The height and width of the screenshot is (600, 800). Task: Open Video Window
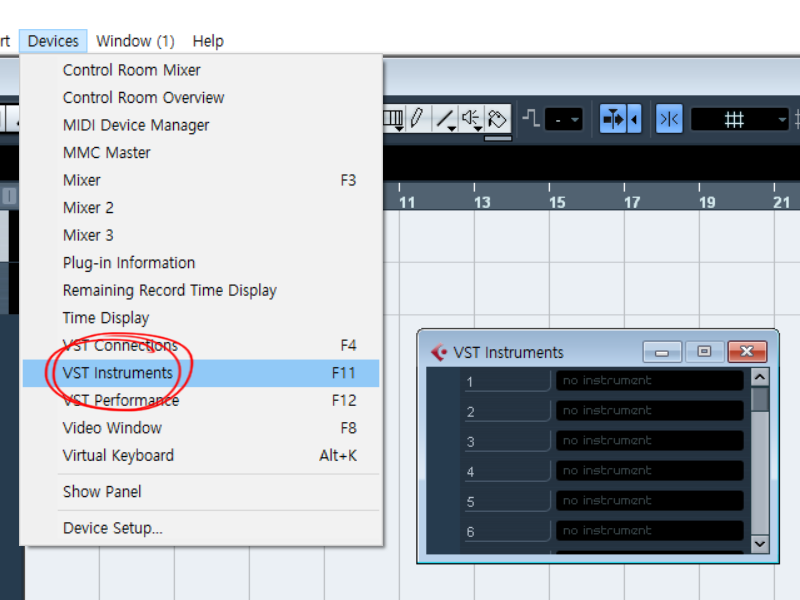[201, 428]
